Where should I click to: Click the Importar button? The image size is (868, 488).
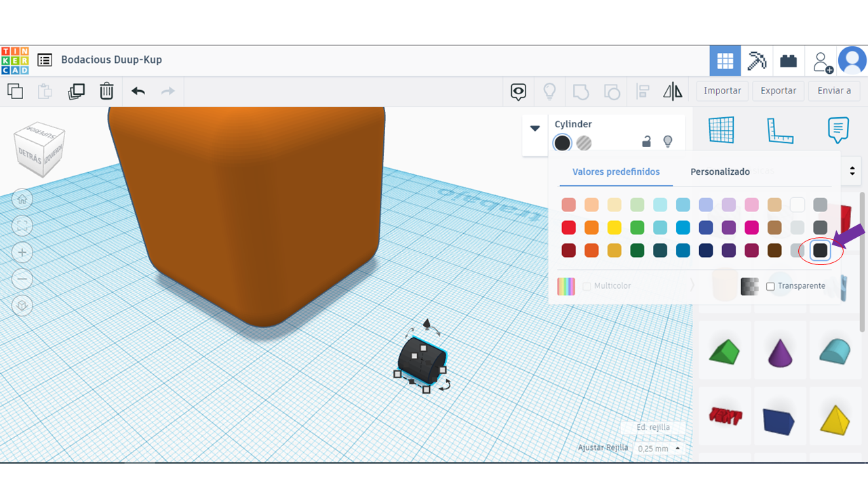coord(722,91)
